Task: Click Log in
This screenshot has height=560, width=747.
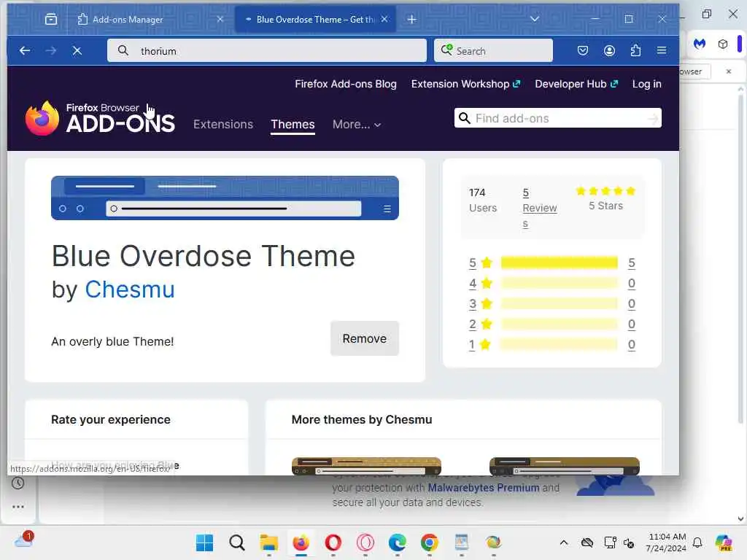Action: [x=646, y=84]
